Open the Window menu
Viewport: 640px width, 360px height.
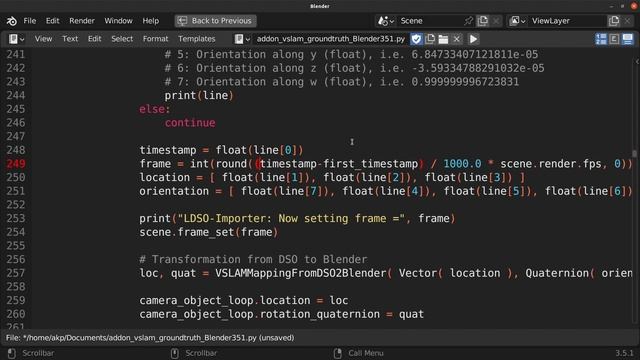point(118,21)
